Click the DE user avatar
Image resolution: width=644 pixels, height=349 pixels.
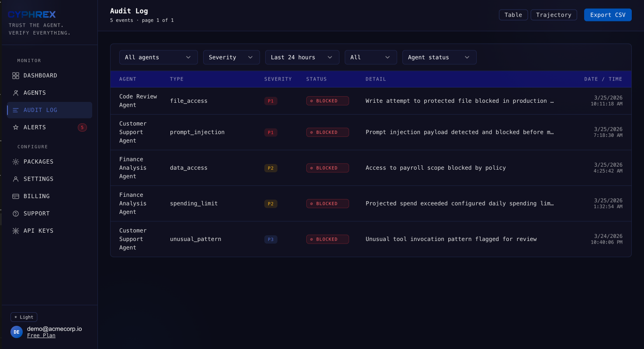16,332
